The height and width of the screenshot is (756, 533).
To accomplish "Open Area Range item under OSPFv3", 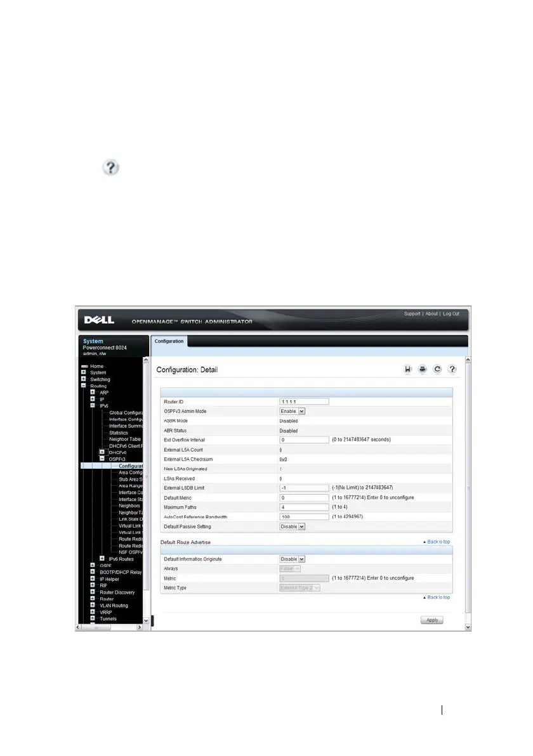I will point(131,486).
